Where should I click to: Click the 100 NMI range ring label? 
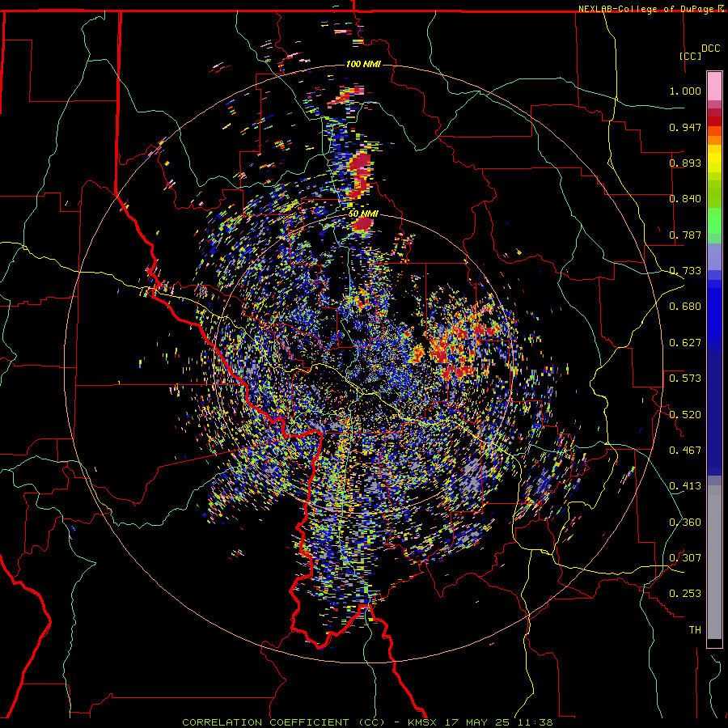363,64
